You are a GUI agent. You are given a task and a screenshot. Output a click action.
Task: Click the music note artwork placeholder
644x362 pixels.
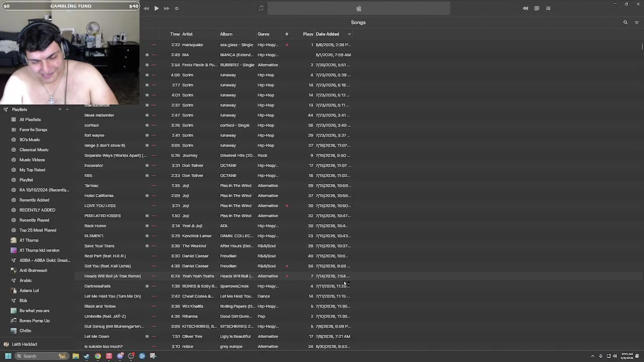(261, 9)
